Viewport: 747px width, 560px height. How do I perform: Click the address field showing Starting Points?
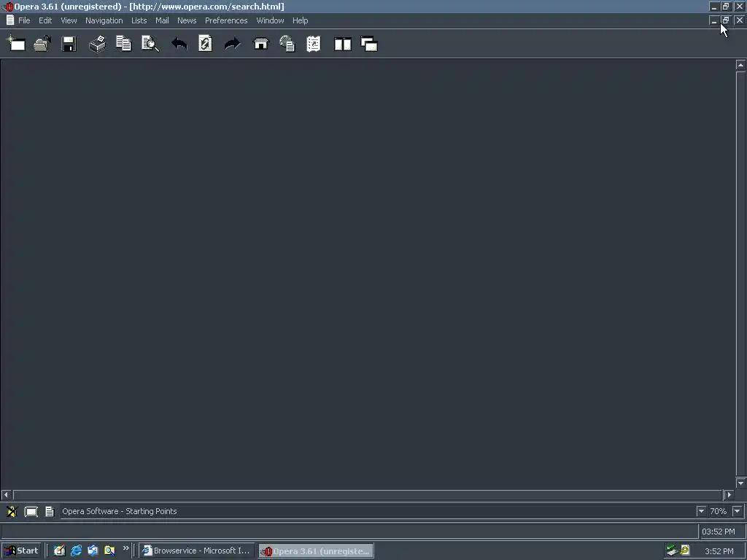(x=379, y=511)
